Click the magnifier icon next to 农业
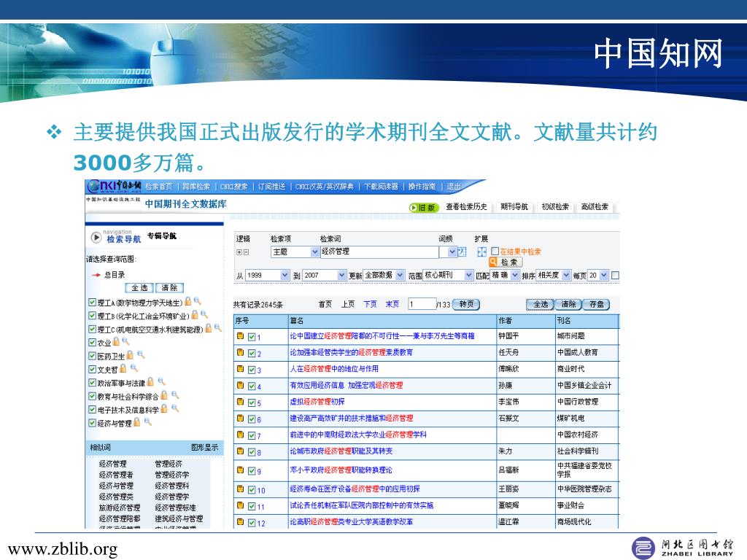Image resolution: width=747 pixels, height=560 pixels. [125, 341]
